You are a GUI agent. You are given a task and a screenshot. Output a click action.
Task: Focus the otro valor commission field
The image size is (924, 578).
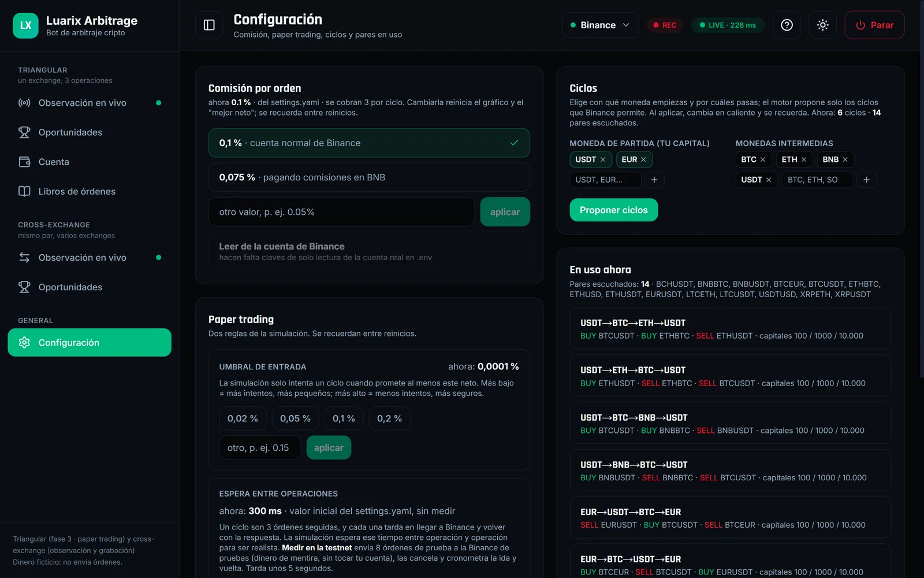[341, 212]
